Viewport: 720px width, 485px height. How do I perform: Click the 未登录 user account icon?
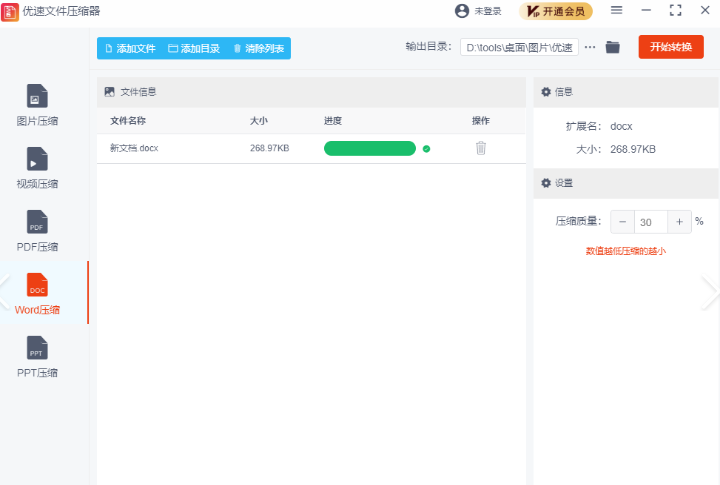click(461, 11)
